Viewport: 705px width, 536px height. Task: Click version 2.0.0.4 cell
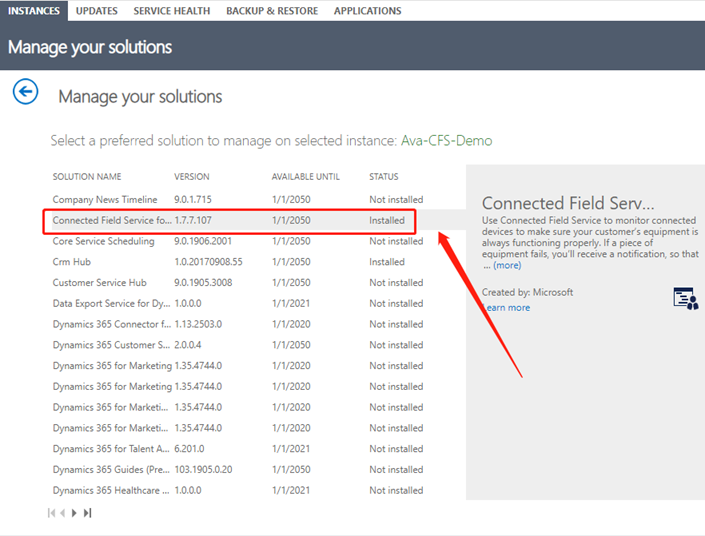pyautogui.click(x=188, y=345)
